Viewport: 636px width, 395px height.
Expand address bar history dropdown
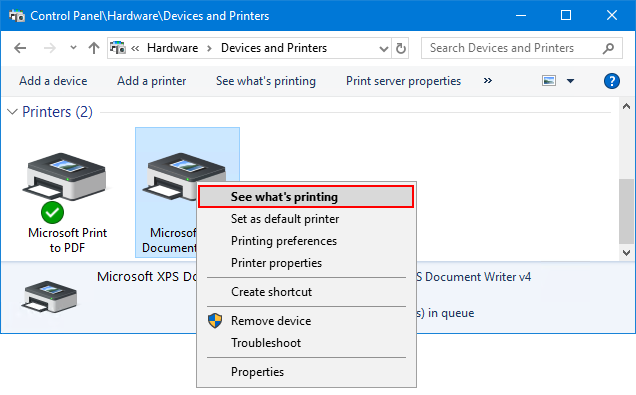click(x=383, y=49)
